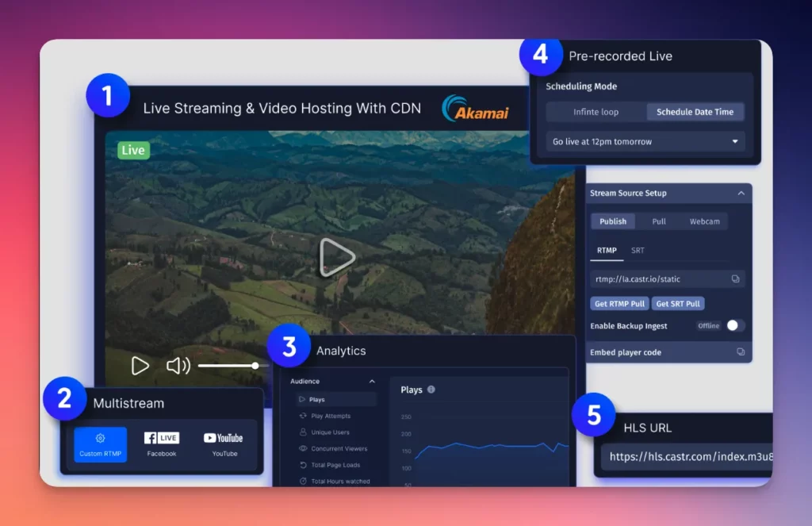Switch scheduling mode to Infinite loop
Viewport: 812px width, 526px height.
click(x=594, y=112)
